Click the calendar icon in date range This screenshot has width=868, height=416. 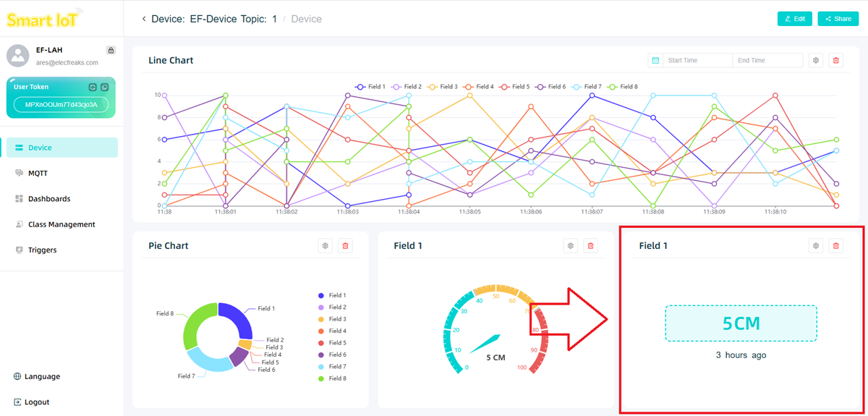tap(655, 61)
